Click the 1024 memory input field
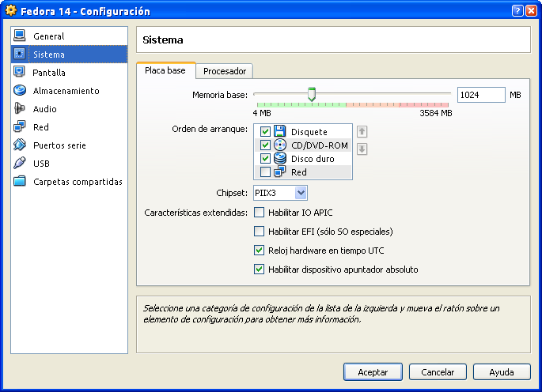 click(481, 95)
